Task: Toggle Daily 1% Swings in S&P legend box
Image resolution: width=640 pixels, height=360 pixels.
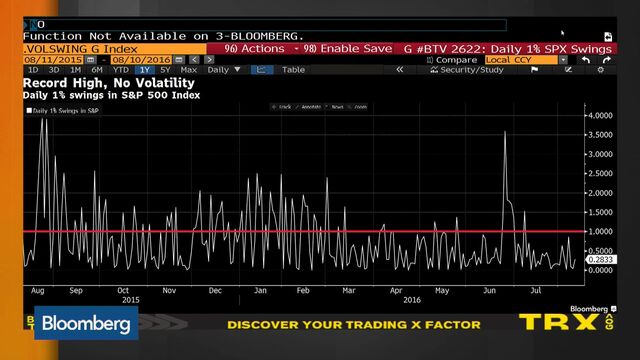Action: click(x=29, y=110)
